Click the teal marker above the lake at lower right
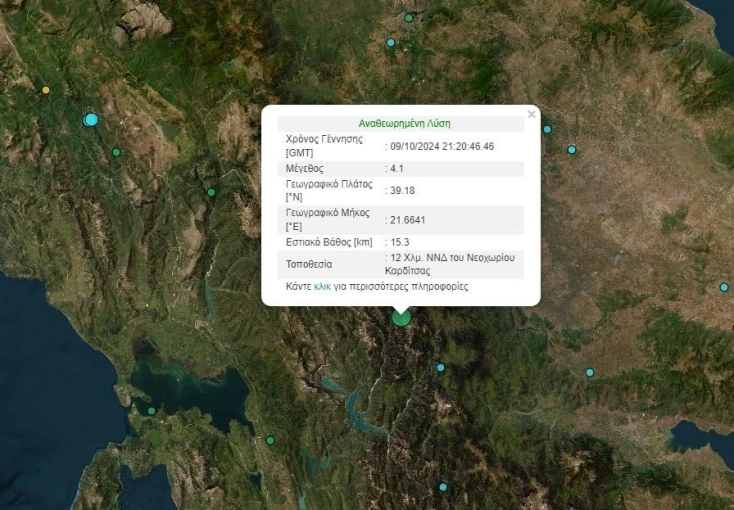The height and width of the screenshot is (510, 734). pos(590,372)
